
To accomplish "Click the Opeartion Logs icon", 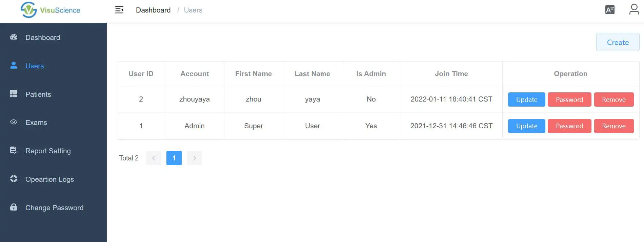I will tap(14, 179).
